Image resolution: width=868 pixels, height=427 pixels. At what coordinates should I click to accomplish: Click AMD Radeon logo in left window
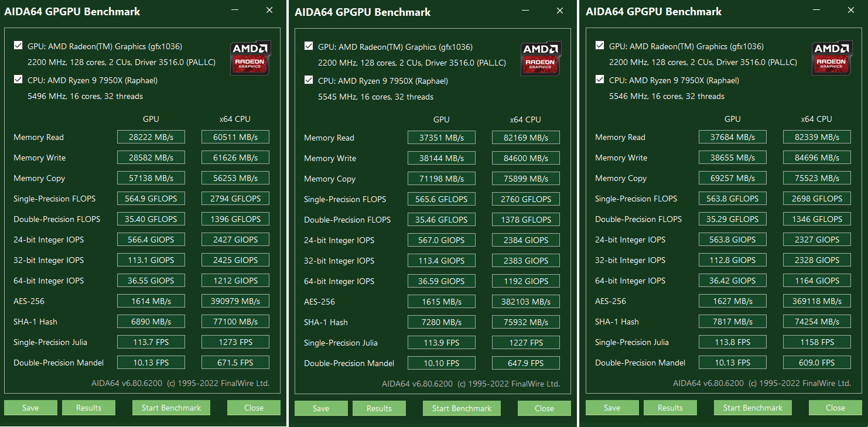point(251,57)
